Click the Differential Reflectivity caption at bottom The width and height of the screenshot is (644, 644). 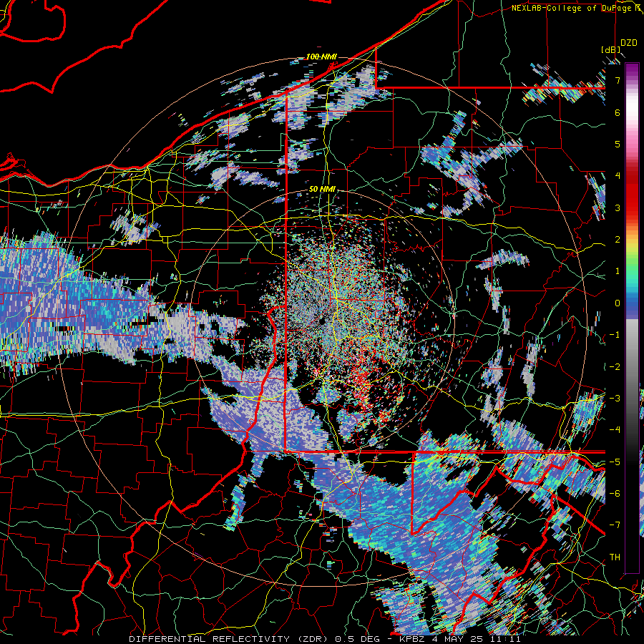pos(325,639)
